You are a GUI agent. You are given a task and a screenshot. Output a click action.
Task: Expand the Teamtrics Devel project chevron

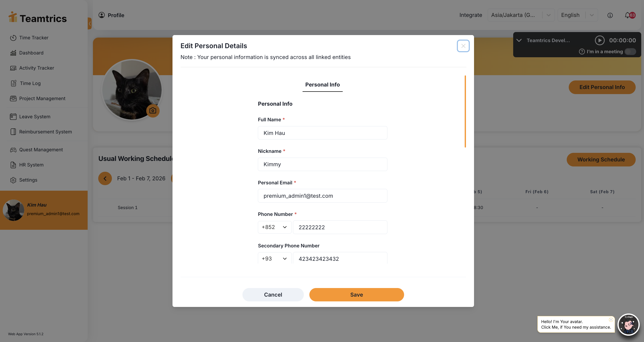click(519, 40)
